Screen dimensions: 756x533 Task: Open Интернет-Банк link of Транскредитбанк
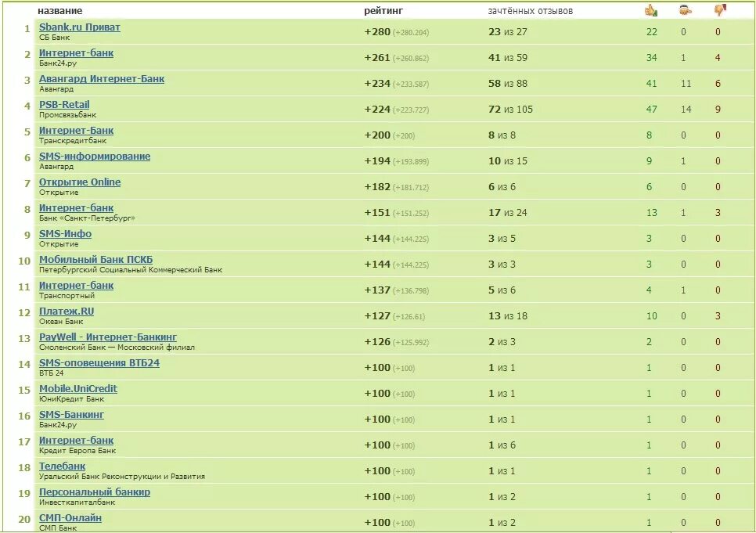tap(76, 130)
